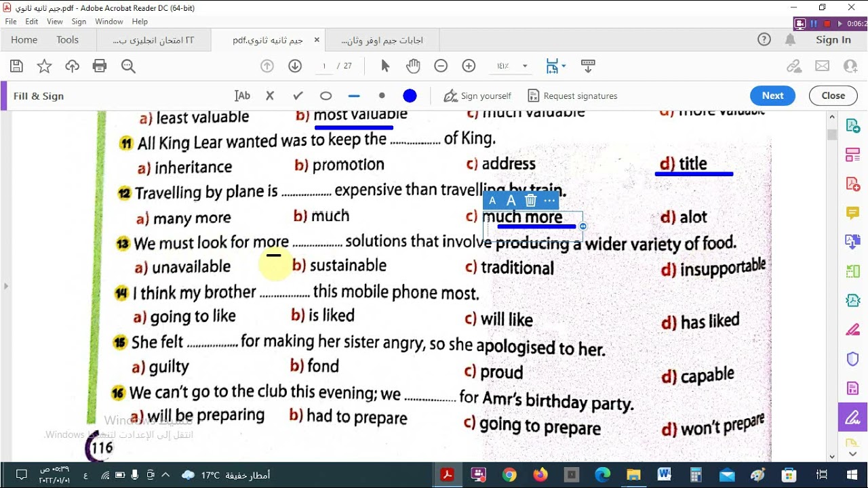
Task: Expand the left navigation pane arrow
Action: pos(6,286)
